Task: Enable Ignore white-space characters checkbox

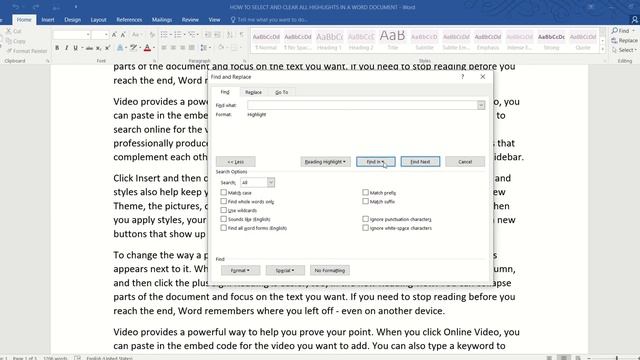Action: [x=365, y=228]
